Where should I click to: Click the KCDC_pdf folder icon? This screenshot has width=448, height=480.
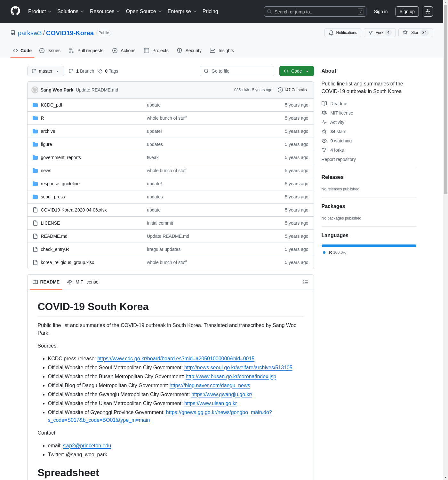pos(35,105)
